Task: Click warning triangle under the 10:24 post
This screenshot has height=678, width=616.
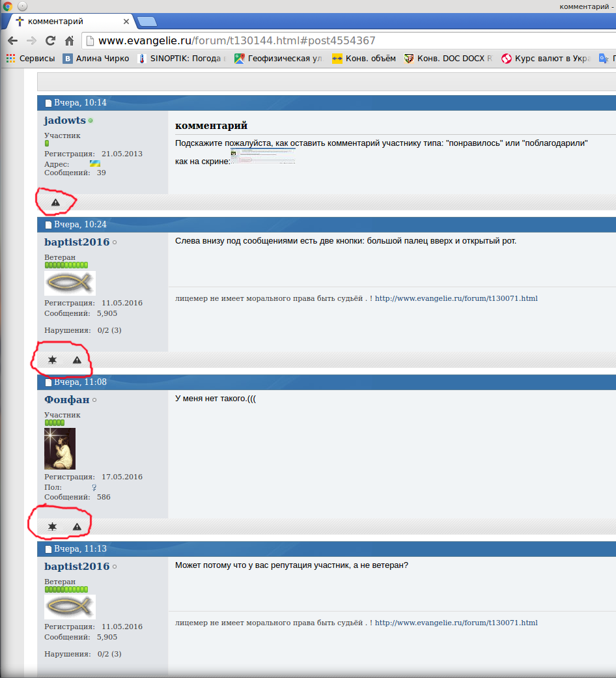Action: (x=77, y=360)
